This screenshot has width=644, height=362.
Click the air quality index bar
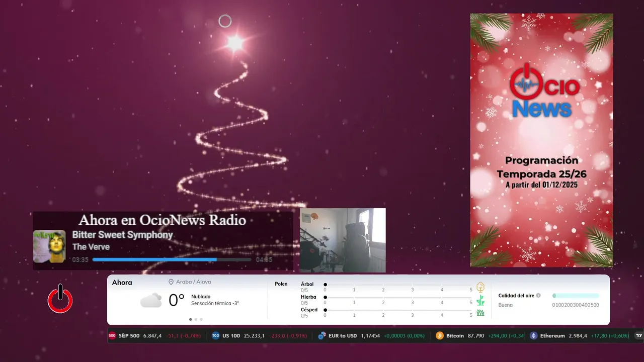point(576,296)
